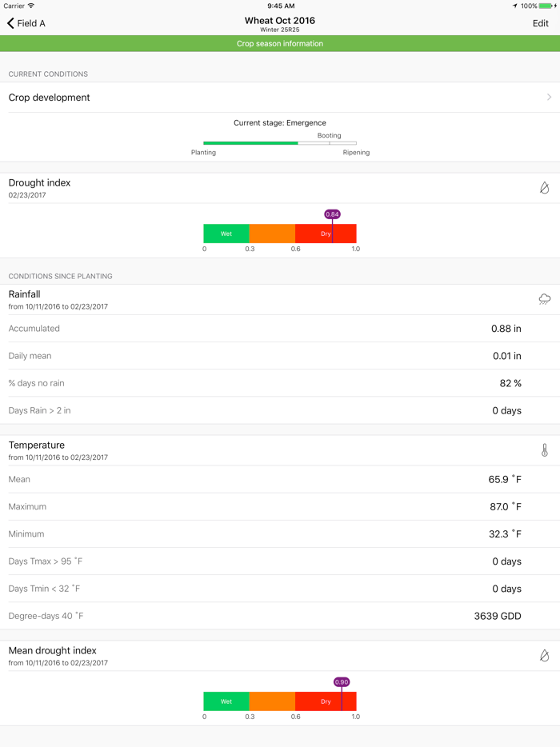Select the Wheat Oct 2016 title

280,19
